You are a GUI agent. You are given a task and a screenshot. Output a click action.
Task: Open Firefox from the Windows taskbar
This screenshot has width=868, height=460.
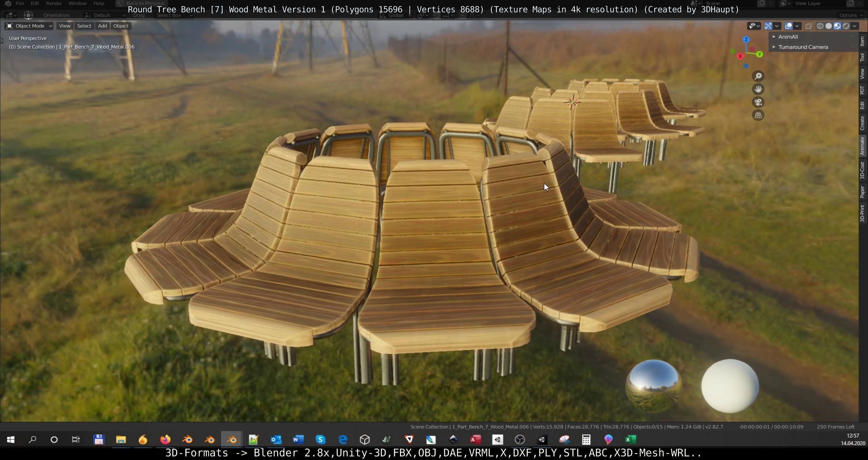pos(166,440)
